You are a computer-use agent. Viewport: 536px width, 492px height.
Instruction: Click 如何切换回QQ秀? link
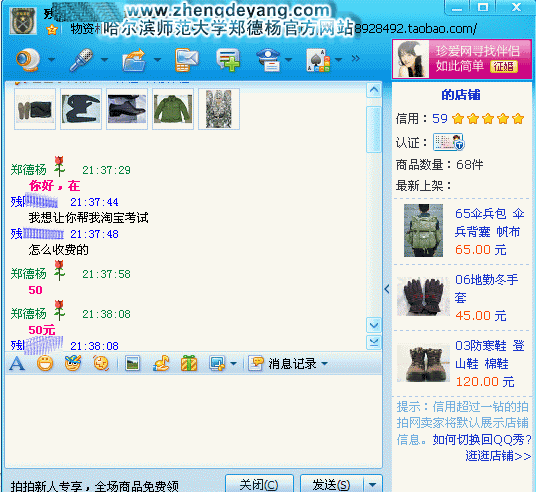[482, 439]
